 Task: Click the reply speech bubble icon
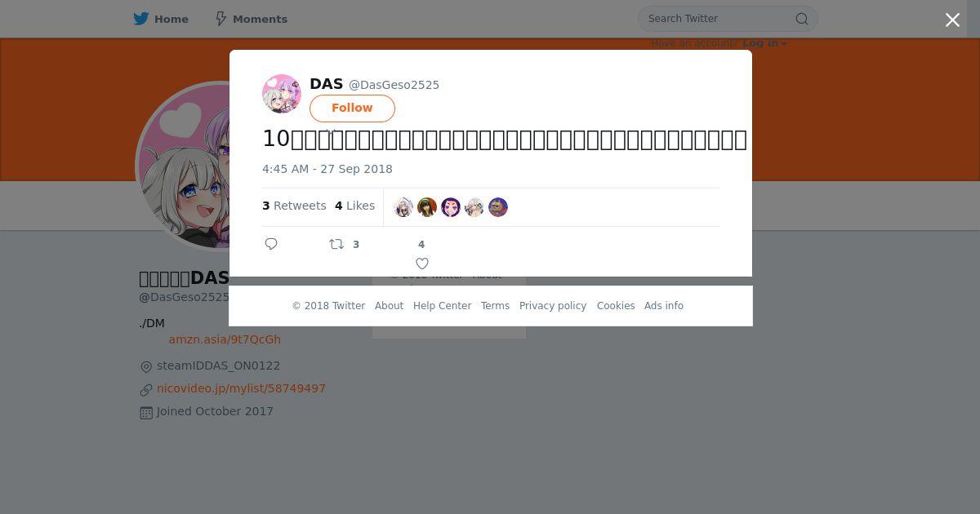(x=271, y=244)
